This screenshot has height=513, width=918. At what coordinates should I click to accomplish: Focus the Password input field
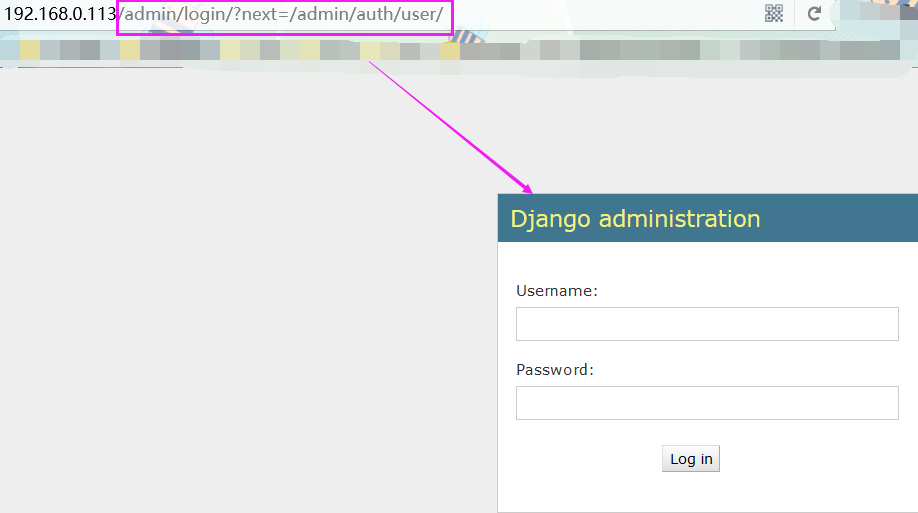pos(707,403)
